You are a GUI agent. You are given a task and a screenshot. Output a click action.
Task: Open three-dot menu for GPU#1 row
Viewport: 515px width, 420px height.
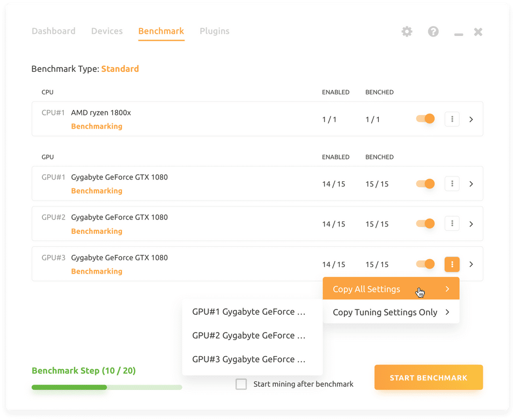pyautogui.click(x=452, y=183)
